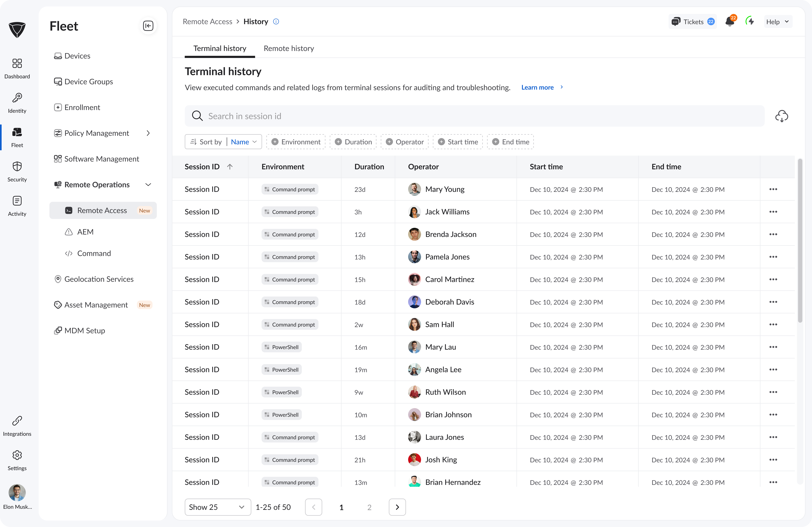Go to next page arrow

pyautogui.click(x=397, y=507)
